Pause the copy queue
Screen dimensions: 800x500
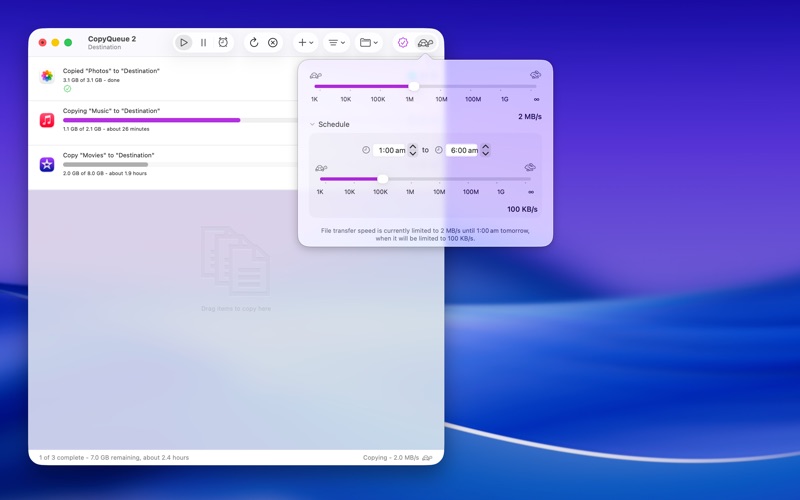[203, 42]
